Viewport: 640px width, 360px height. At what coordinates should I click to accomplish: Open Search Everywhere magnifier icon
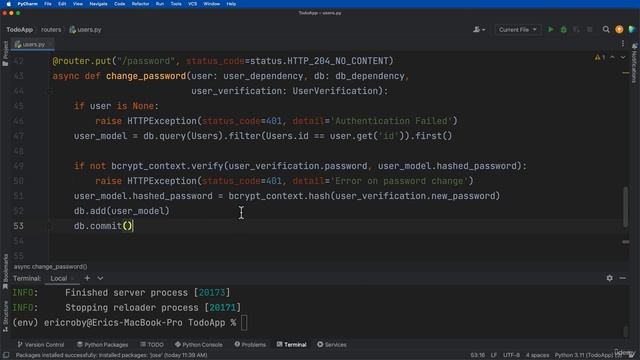point(606,29)
